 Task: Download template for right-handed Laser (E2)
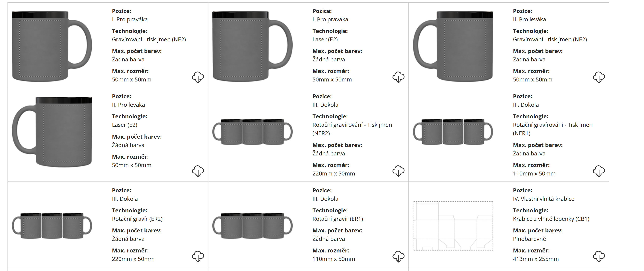click(x=398, y=77)
